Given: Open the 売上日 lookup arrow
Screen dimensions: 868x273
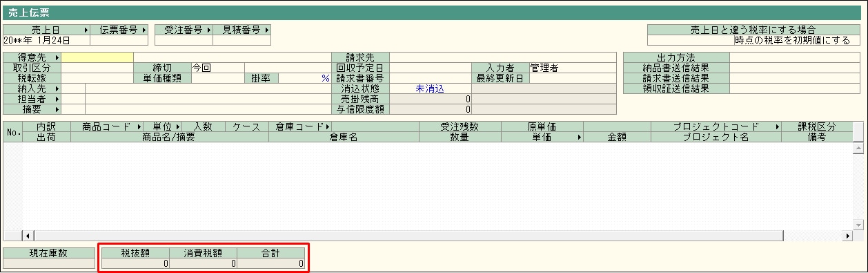Looking at the screenshot, I should (x=86, y=30).
